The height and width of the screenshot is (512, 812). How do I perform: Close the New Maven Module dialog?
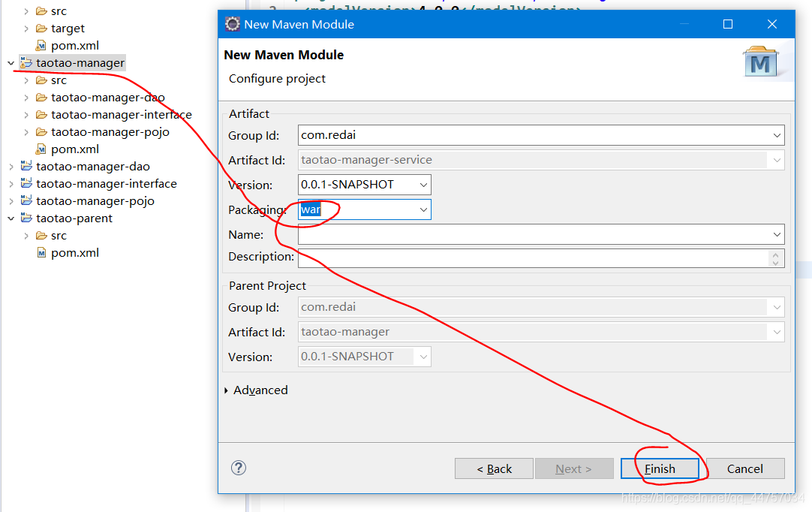[x=772, y=24]
